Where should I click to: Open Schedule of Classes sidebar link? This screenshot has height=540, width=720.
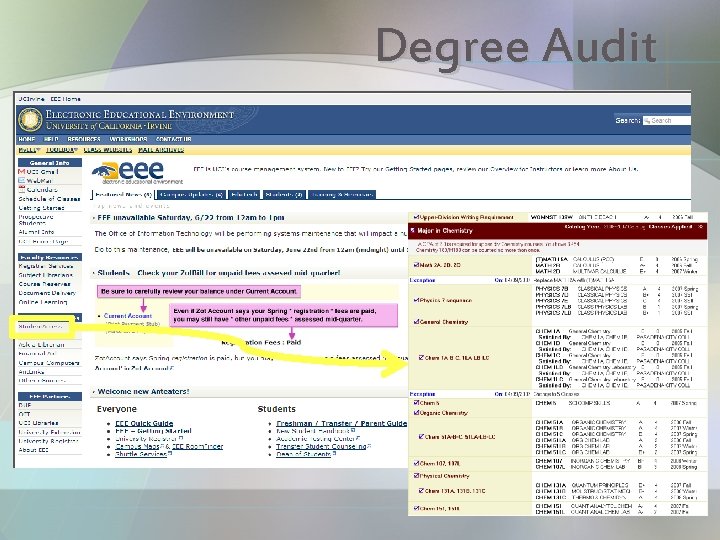pos(49,199)
